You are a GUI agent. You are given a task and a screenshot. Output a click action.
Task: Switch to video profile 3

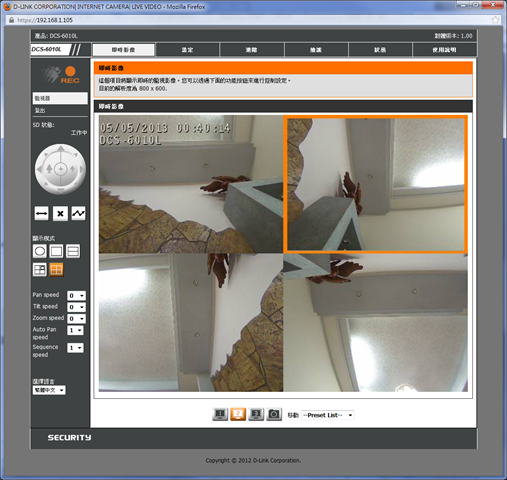[256, 414]
